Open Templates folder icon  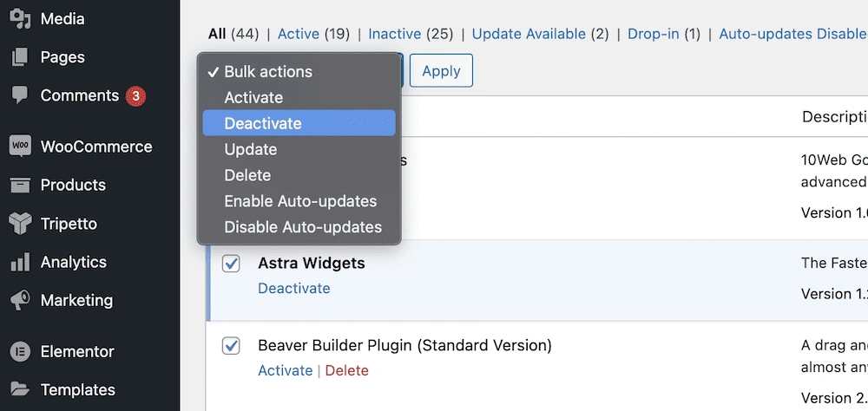coord(20,389)
